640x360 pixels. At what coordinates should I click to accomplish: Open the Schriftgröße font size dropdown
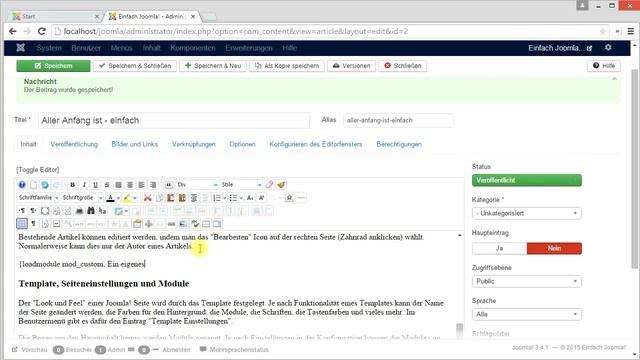[82, 198]
